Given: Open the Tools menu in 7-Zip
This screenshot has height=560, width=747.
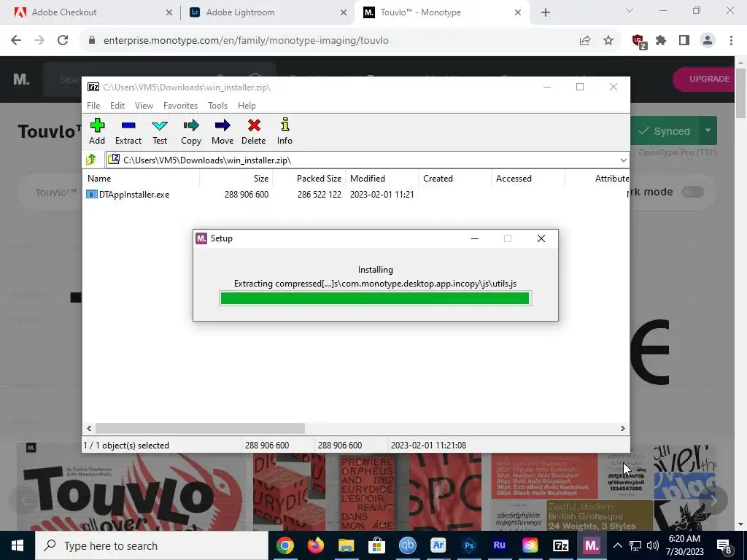Looking at the screenshot, I should point(217,106).
